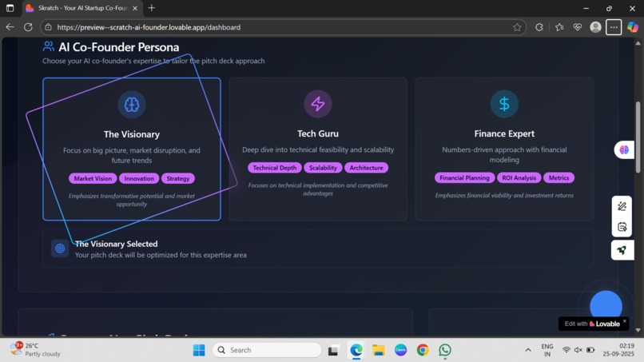The image size is (644, 362).
Task: Launch Copilot from browser toolbar
Action: point(633,27)
